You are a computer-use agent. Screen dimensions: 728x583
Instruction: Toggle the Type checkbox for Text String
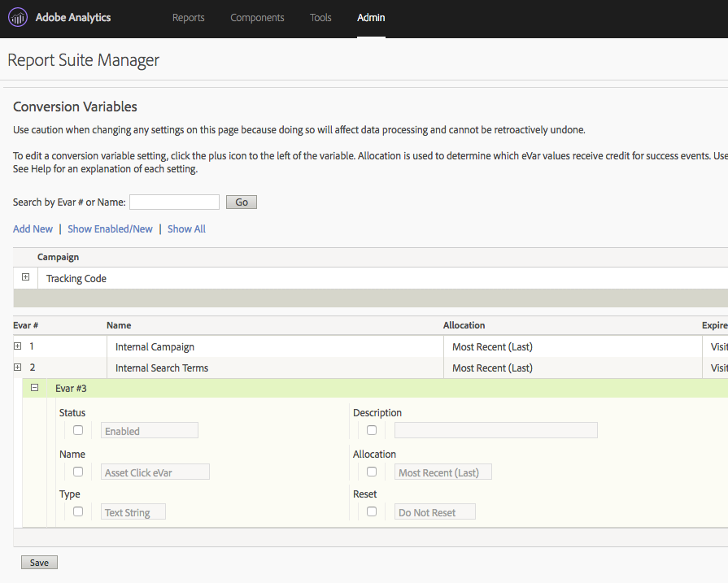click(x=77, y=511)
